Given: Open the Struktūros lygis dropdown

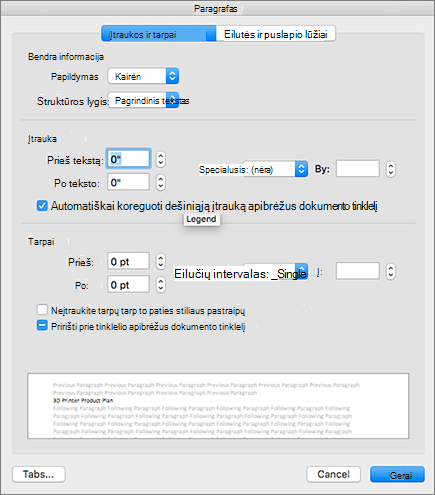Looking at the screenshot, I should pos(143,101).
